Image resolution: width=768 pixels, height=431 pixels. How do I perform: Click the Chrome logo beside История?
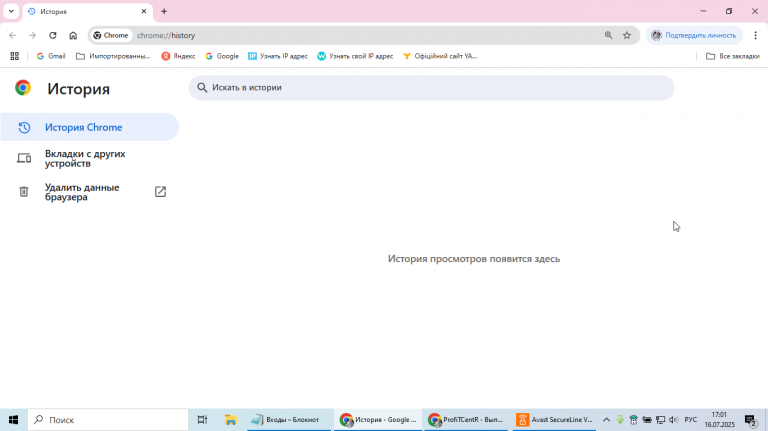(x=23, y=88)
